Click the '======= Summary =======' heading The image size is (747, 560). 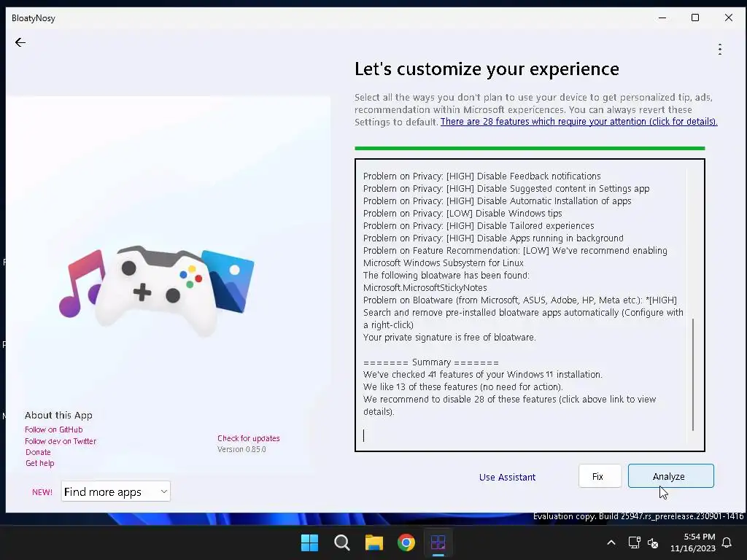click(430, 362)
